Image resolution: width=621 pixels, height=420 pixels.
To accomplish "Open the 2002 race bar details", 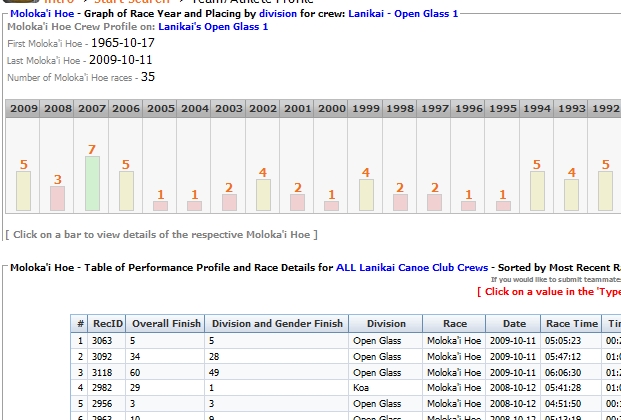I will (263, 194).
